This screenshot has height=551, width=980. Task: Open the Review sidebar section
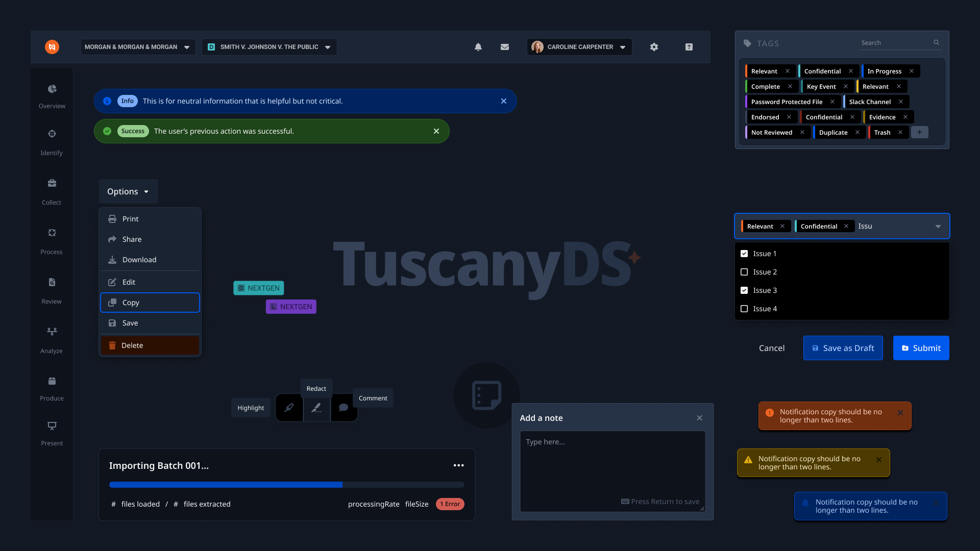click(x=52, y=291)
